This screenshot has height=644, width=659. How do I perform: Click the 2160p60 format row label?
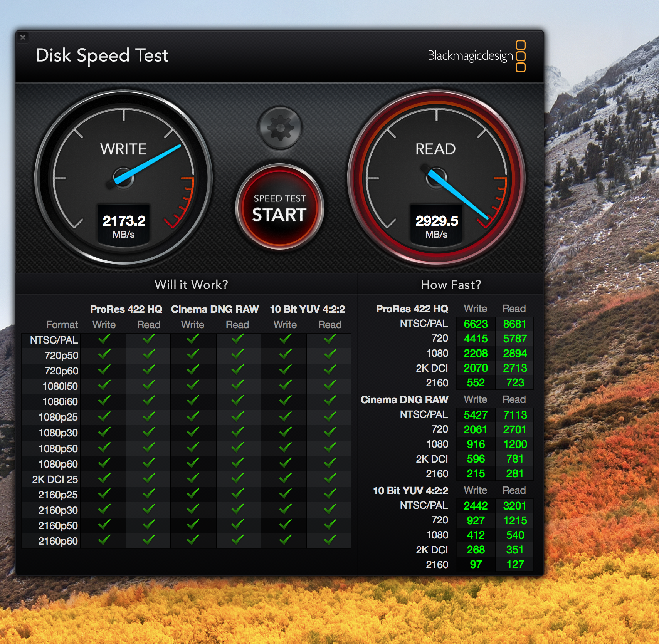[x=58, y=541]
